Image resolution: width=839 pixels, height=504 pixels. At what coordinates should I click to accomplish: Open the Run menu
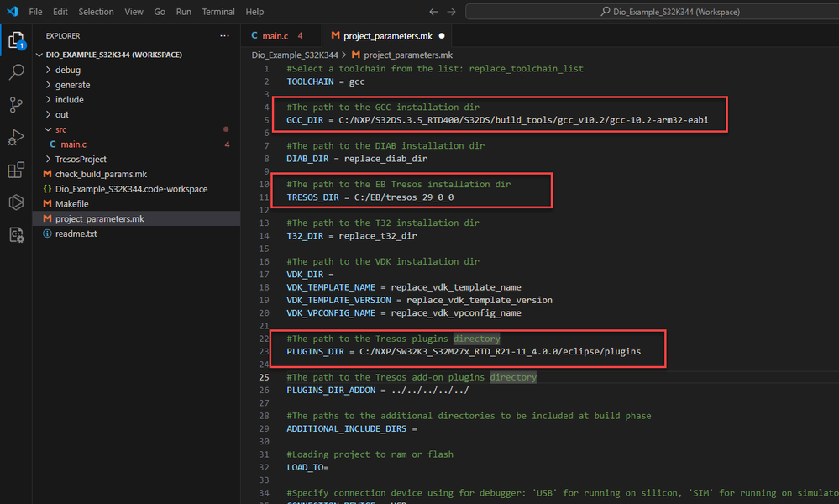coord(184,12)
